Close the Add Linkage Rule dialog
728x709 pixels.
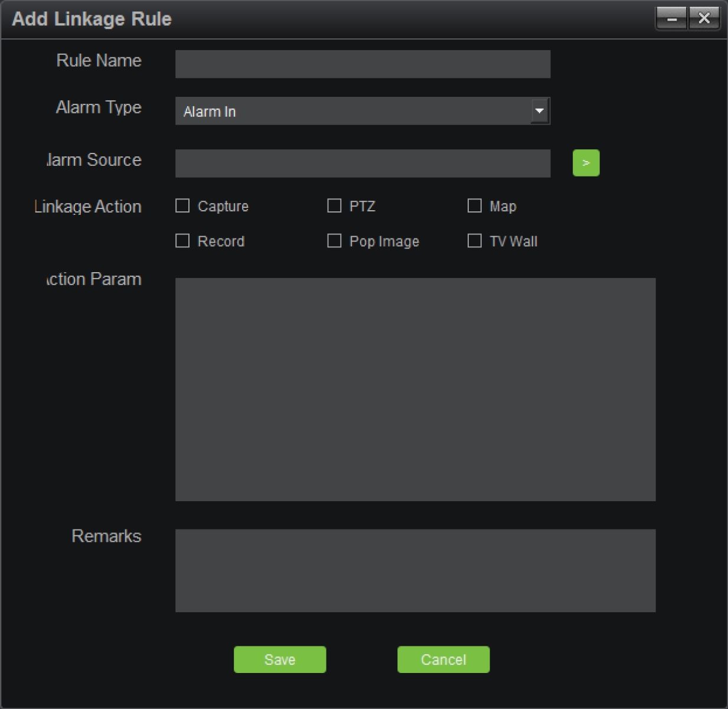click(x=704, y=18)
